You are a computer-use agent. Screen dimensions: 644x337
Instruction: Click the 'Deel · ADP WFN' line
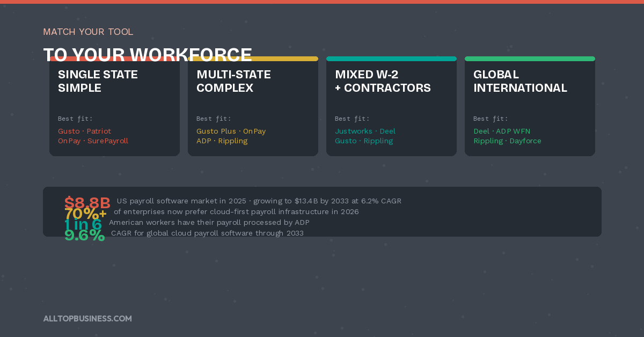click(x=502, y=131)
